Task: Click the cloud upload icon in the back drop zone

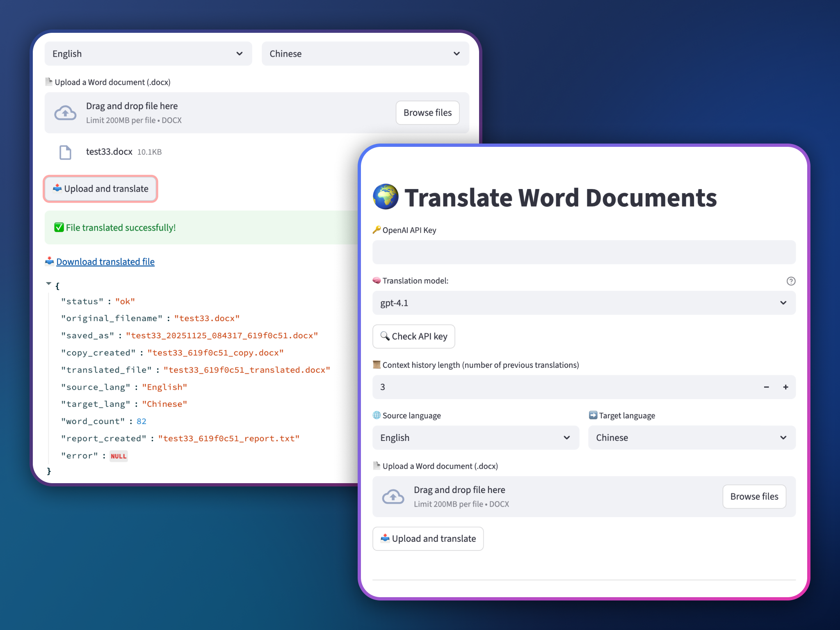Action: tap(65, 112)
